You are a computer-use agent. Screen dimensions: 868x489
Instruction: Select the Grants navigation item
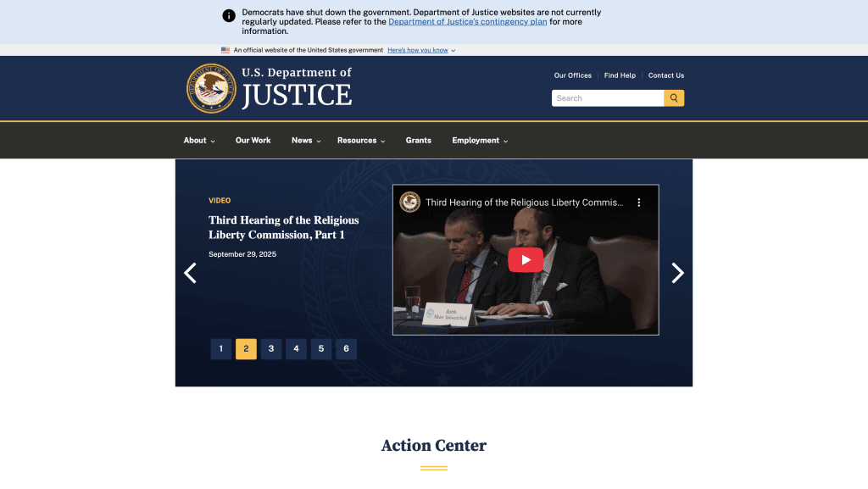pyautogui.click(x=418, y=141)
